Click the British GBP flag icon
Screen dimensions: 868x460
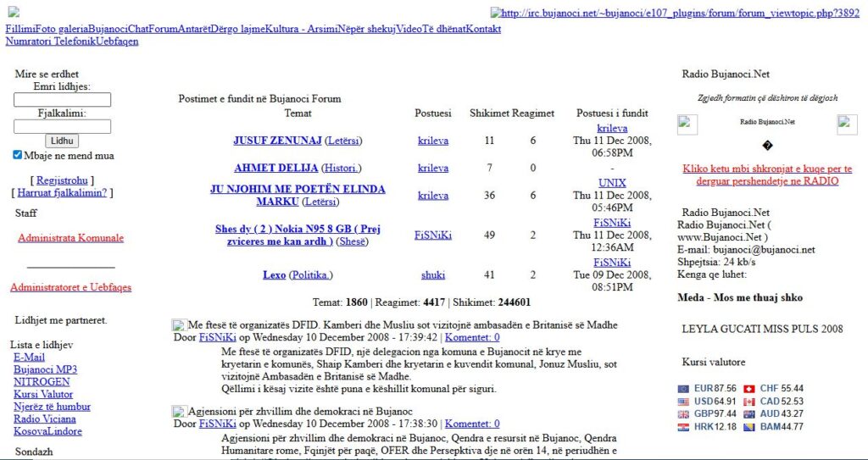(x=683, y=414)
